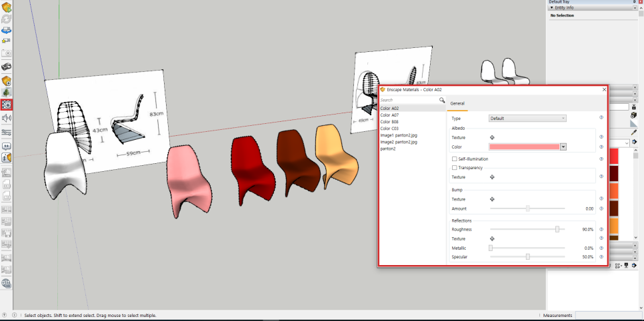Click the Roughness slider handle

click(557, 229)
